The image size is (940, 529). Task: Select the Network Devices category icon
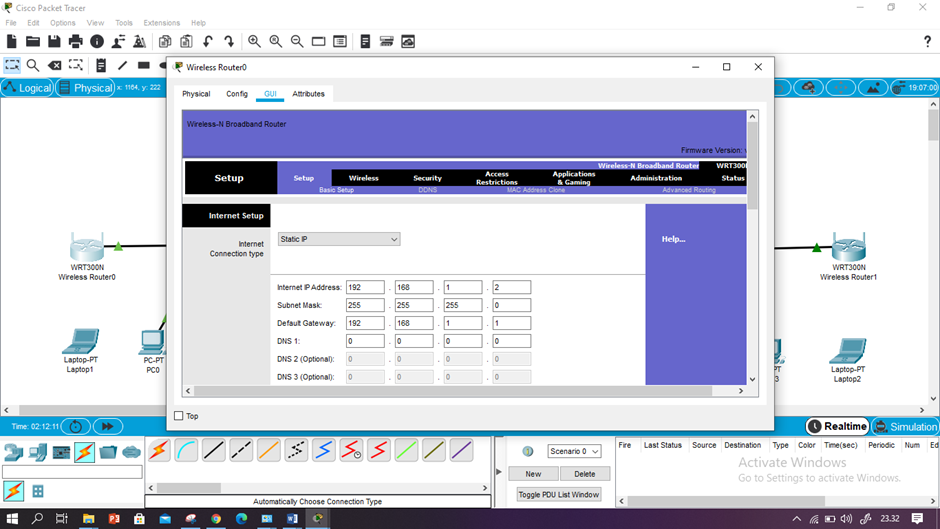pos(13,452)
